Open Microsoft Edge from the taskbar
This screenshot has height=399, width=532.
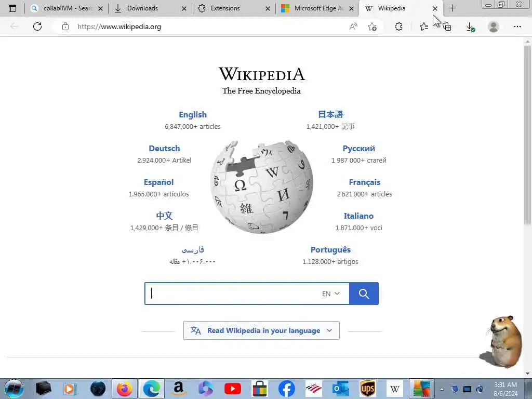click(x=151, y=389)
